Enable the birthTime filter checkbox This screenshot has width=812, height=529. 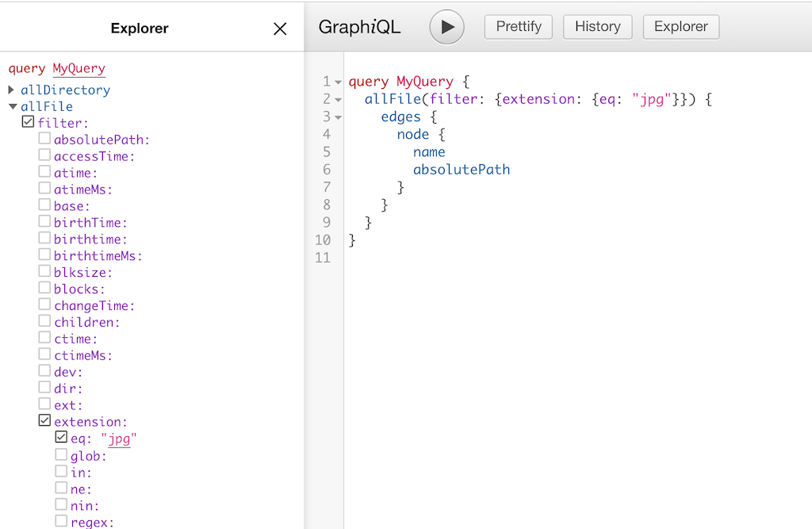coord(44,222)
